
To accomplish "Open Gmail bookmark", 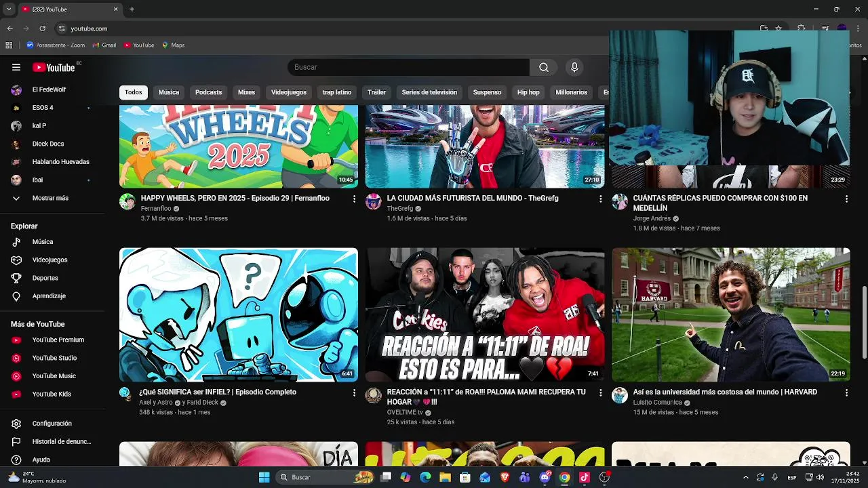I will [104, 45].
